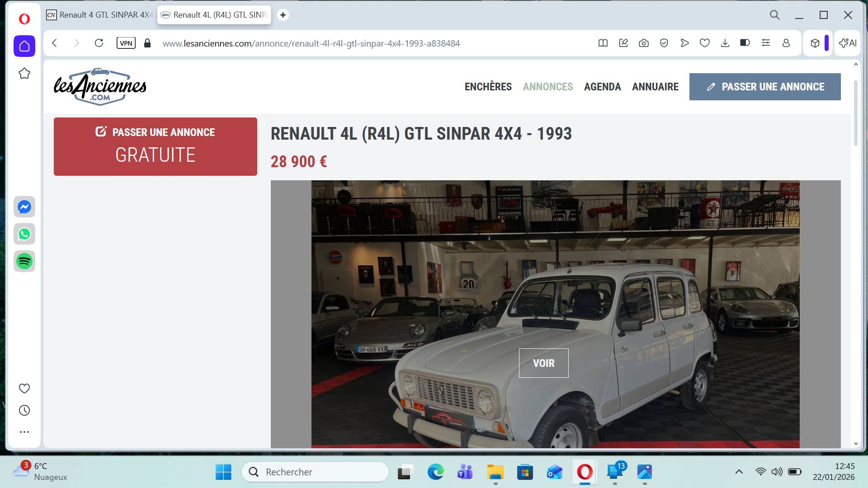Expand sidebar three-dots more options

coord(24,432)
